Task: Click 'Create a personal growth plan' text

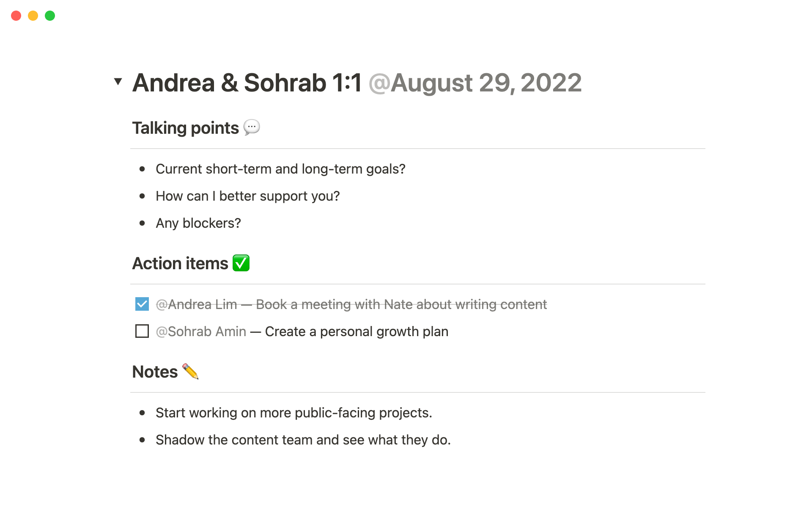Action: pos(357,331)
